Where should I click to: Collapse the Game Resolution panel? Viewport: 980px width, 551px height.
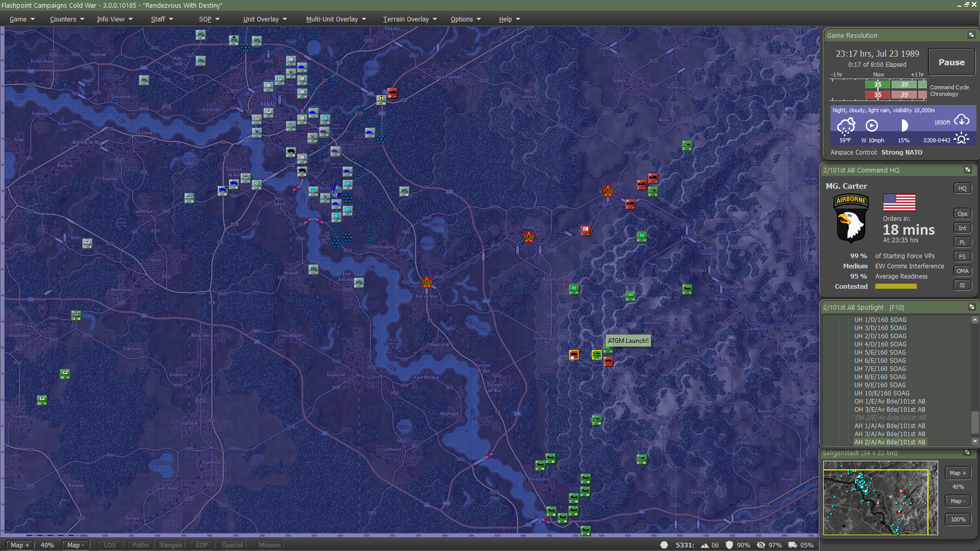pos(971,35)
